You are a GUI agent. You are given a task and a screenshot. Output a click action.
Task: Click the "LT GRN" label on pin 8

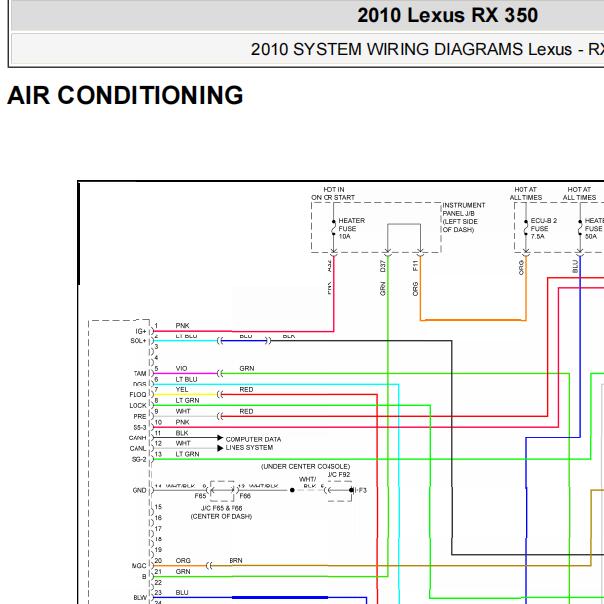coord(187,401)
